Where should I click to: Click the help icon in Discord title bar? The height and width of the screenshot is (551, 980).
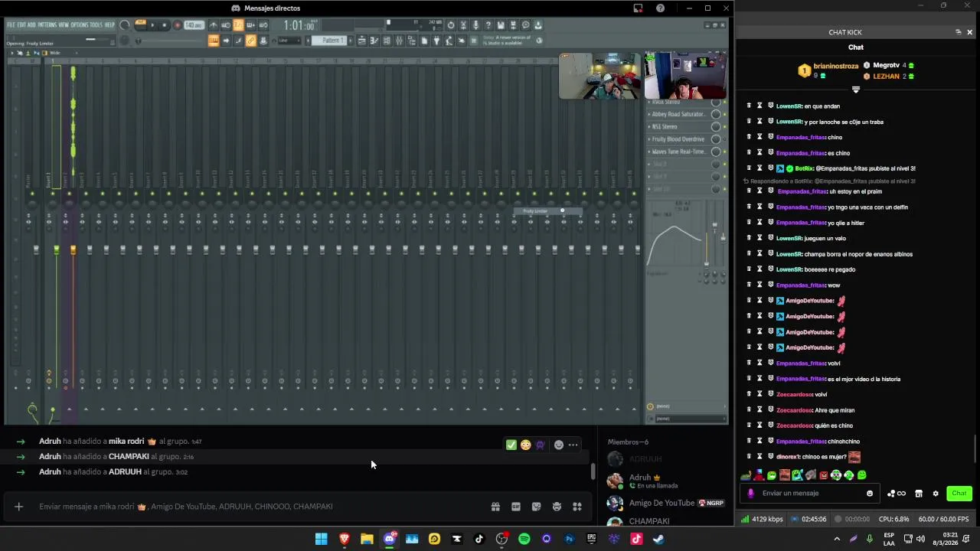pyautogui.click(x=660, y=8)
